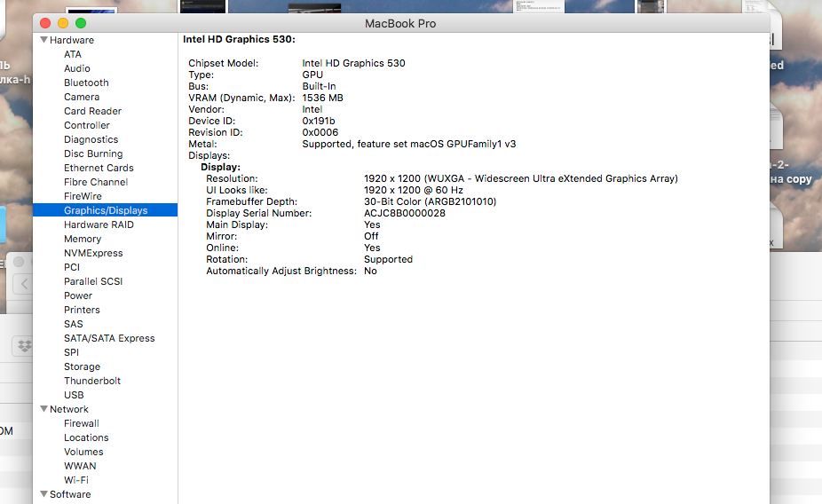This screenshot has height=504, width=822.
Task: Click the back arrow in background window
Action: pyautogui.click(x=24, y=284)
